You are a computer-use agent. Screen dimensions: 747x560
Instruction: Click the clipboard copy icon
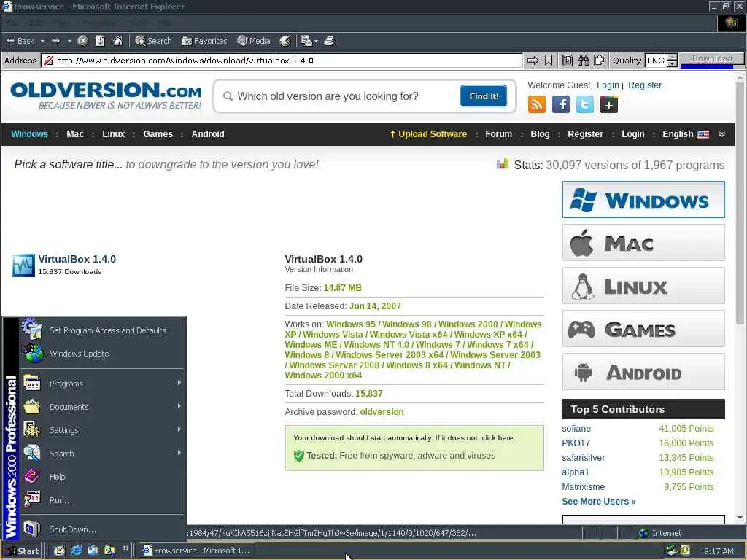(x=600, y=61)
